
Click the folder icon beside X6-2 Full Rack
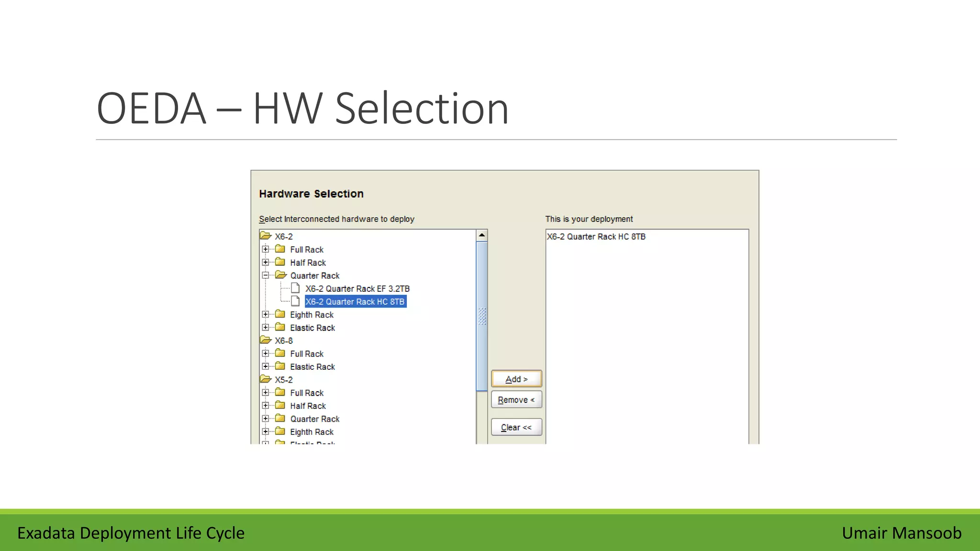tap(280, 249)
